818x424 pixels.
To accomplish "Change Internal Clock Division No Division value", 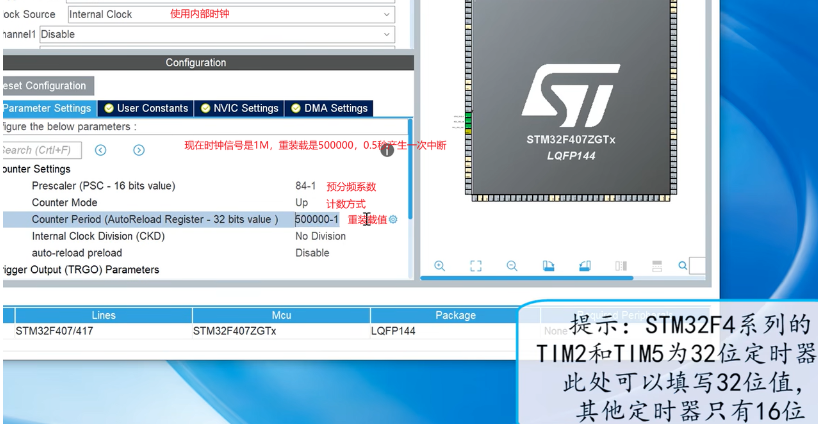I will [320, 236].
